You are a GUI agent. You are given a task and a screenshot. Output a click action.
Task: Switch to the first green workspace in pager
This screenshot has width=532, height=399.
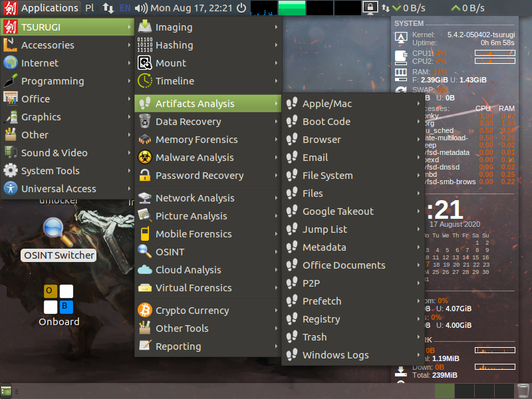(444, 391)
